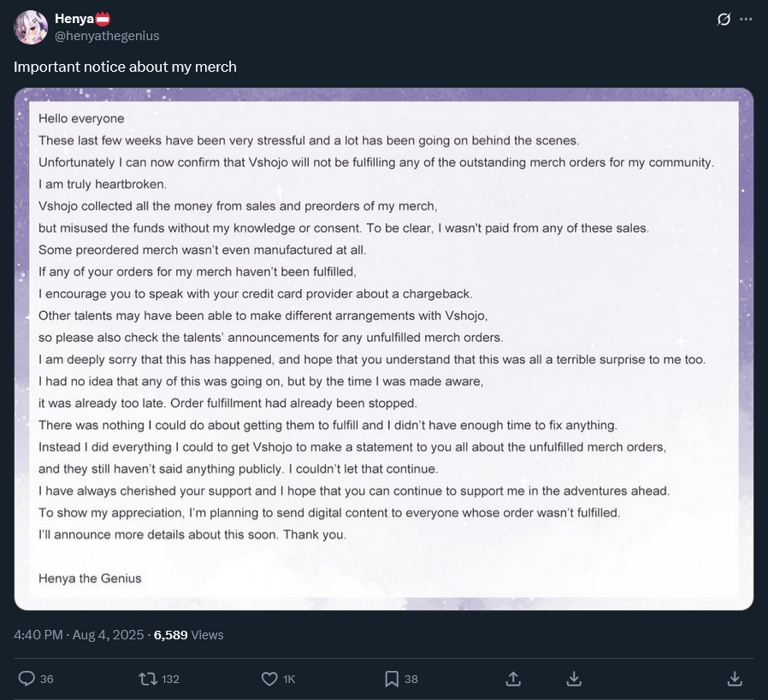Screen dimensions: 768x700
Task: Click the far-right download icon in the action bar
Action: 735,679
